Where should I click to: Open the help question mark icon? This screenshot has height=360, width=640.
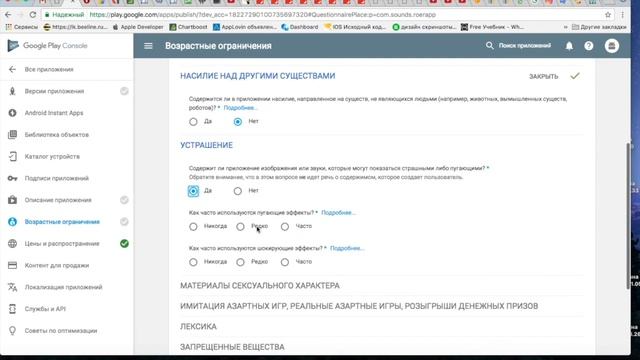(x=589, y=46)
